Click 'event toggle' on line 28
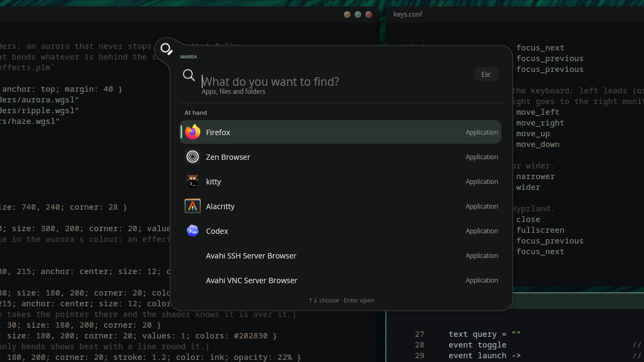The height and width of the screenshot is (362, 644). tap(478, 345)
